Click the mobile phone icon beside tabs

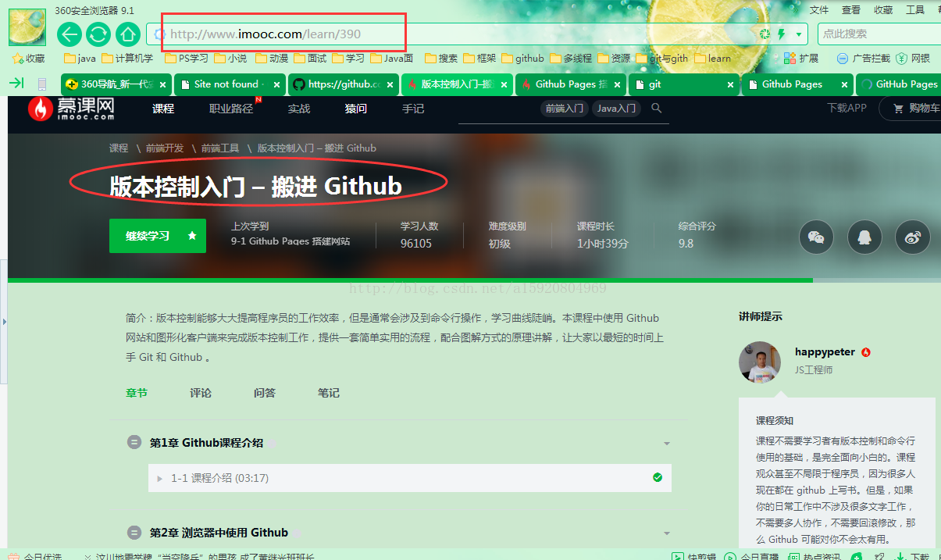click(x=42, y=84)
